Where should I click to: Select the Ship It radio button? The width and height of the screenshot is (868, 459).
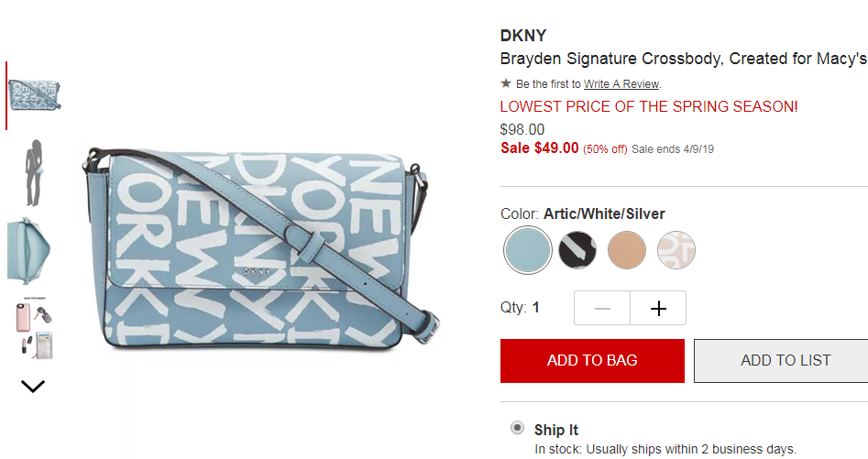click(517, 428)
